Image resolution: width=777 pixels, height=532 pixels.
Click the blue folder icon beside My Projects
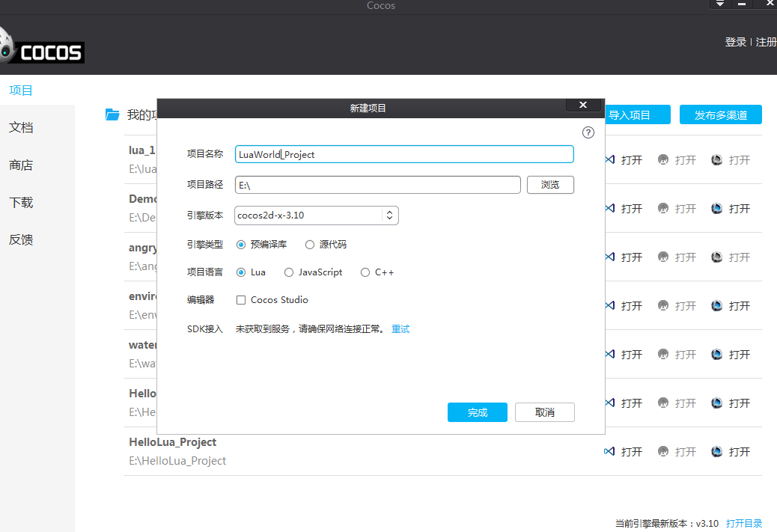pos(112,114)
